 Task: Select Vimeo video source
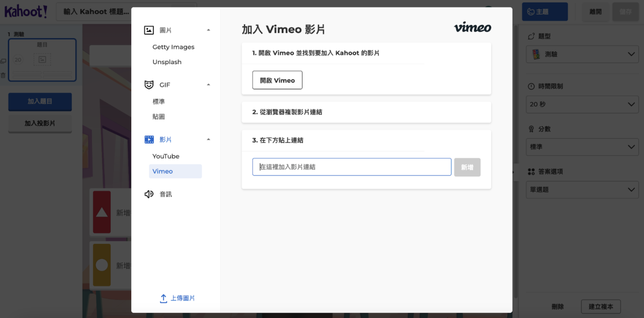(x=175, y=171)
